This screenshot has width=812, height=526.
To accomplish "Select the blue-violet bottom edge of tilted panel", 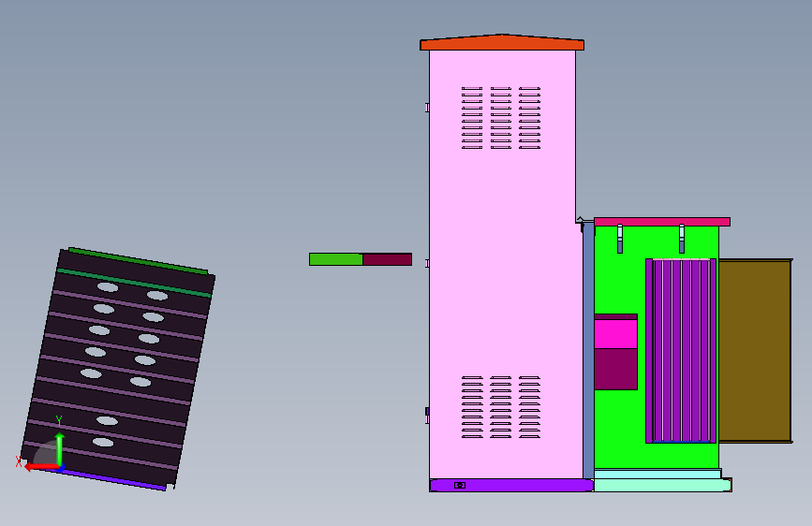I will pyautogui.click(x=106, y=479).
